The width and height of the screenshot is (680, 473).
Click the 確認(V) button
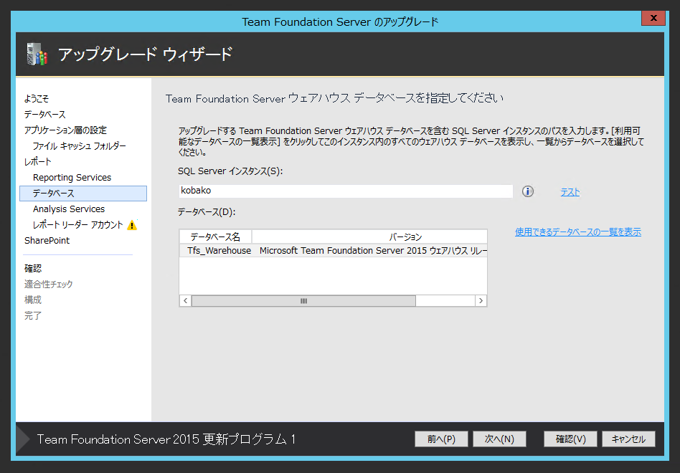point(570,439)
